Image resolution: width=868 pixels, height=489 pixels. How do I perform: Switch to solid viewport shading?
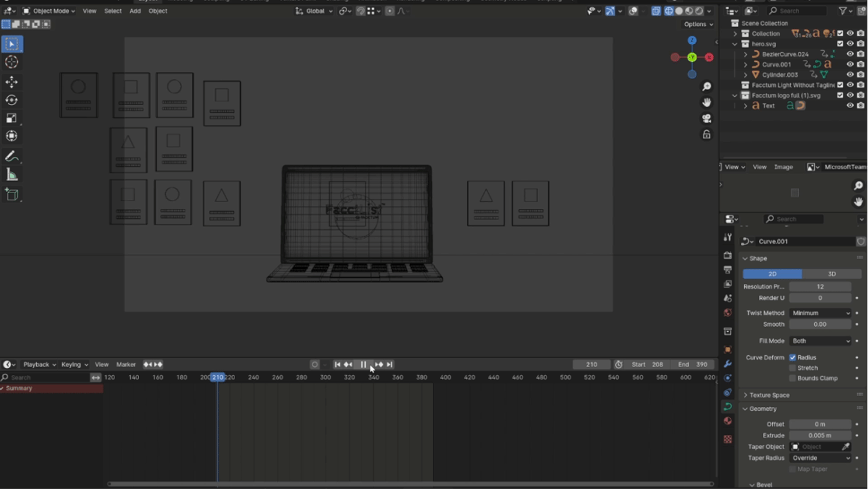tap(679, 11)
